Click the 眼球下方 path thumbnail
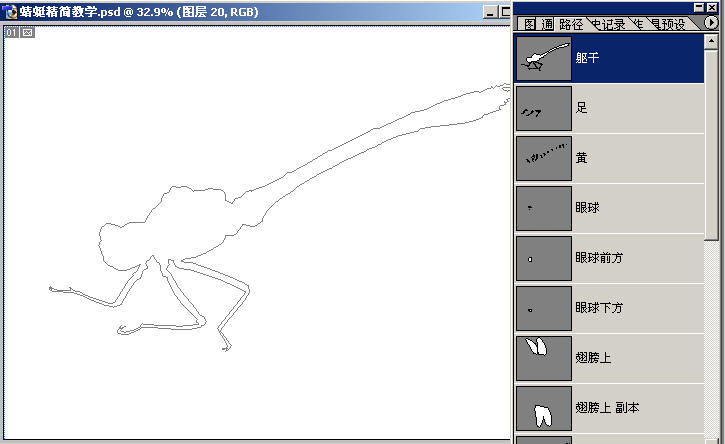The image size is (725, 444). coord(544,308)
